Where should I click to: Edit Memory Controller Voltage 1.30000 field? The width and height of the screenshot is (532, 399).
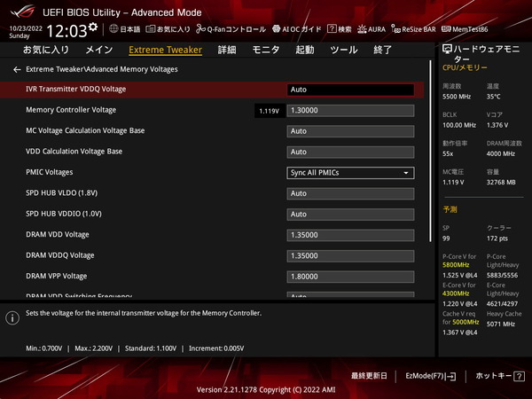click(x=350, y=110)
